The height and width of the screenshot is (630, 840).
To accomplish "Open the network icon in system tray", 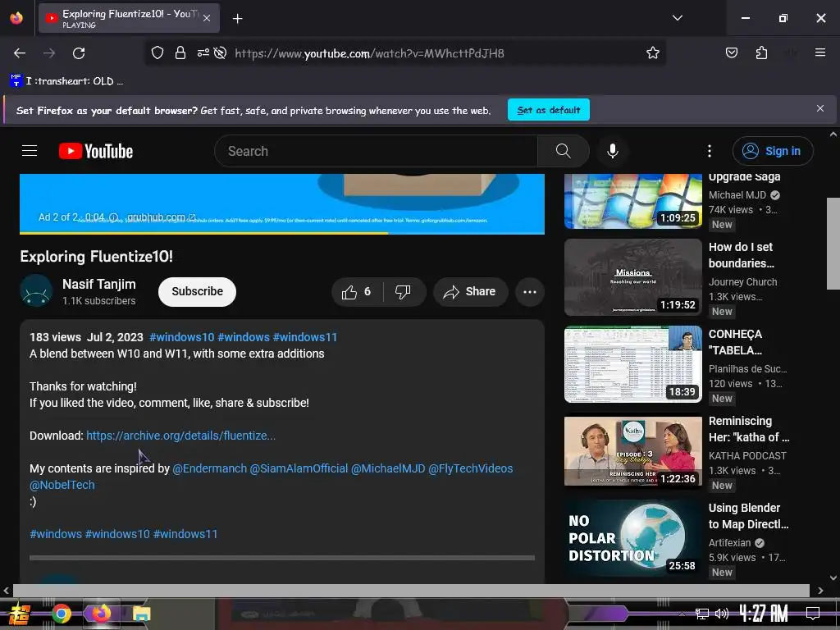I will point(702,614).
